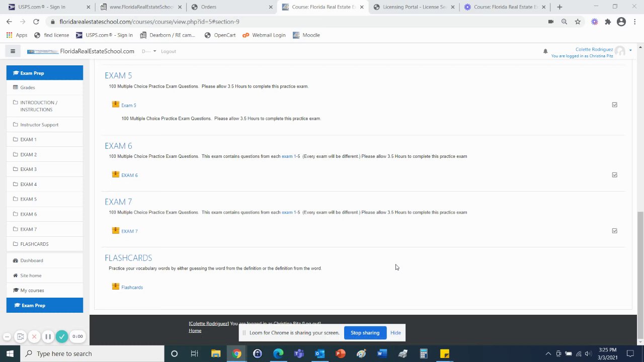This screenshot has height=362, width=644.
Task: Open the Webmail Login bookmark
Action: (x=264, y=35)
